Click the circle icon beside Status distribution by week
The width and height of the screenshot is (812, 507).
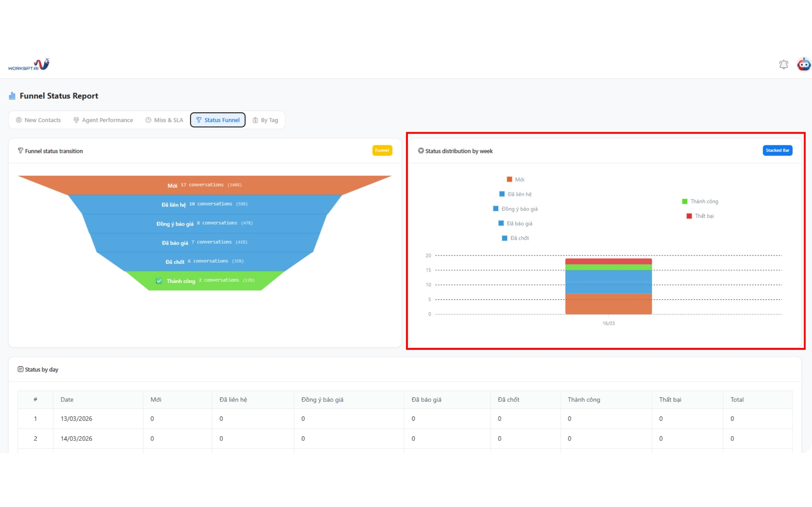tap(421, 151)
